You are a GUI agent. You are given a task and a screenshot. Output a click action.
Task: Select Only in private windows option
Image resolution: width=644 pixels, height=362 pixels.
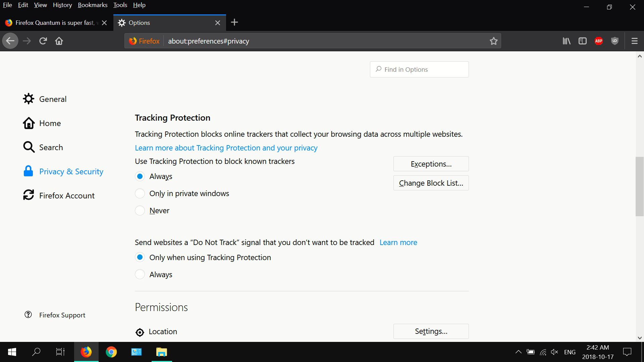(x=140, y=193)
